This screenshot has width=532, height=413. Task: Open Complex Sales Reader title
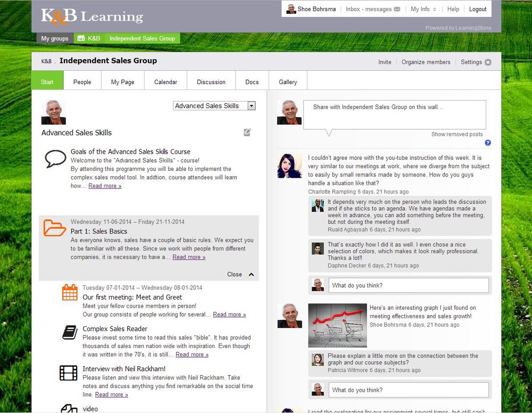tap(115, 328)
